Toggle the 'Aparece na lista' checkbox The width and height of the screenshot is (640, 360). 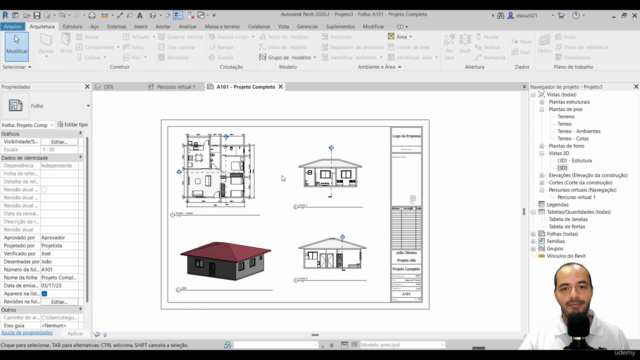44,293
